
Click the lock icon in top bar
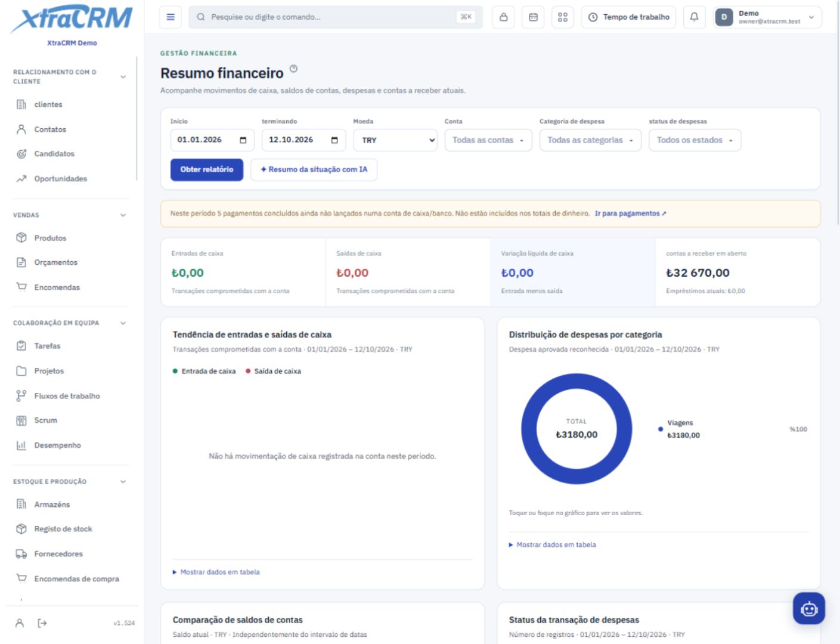pos(504,17)
